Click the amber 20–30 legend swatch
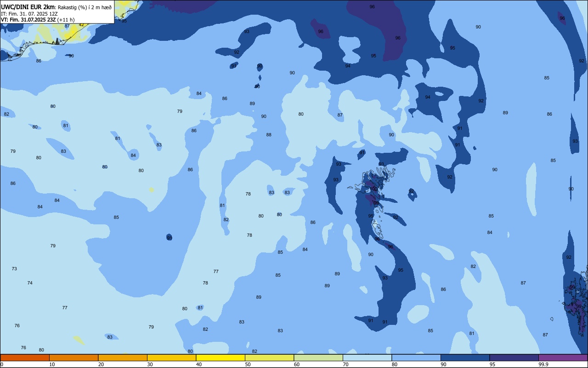 [123, 357]
